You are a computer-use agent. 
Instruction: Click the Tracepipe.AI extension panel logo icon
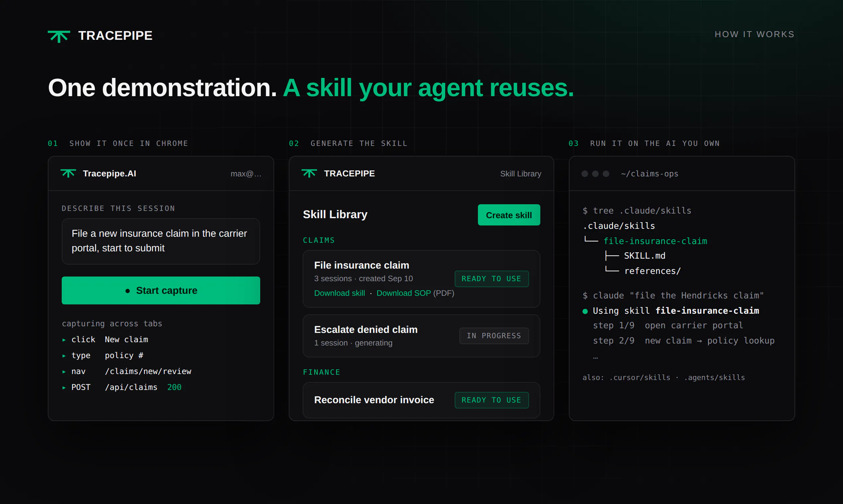pos(68,173)
